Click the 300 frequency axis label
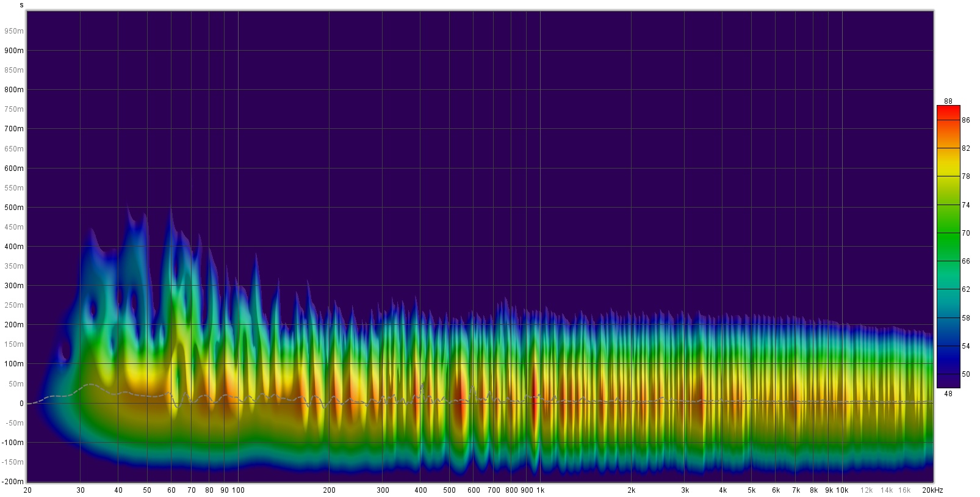The image size is (980, 497). pos(383,490)
